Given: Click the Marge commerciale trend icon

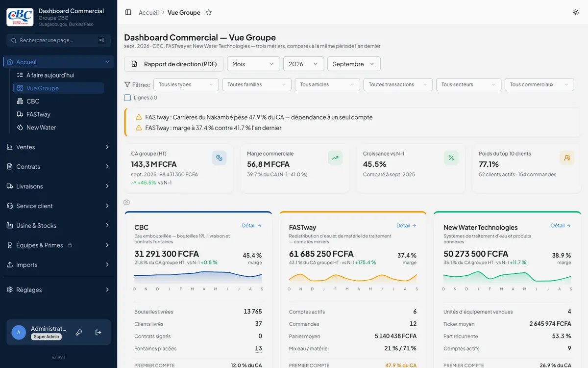Looking at the screenshot, I should (335, 158).
